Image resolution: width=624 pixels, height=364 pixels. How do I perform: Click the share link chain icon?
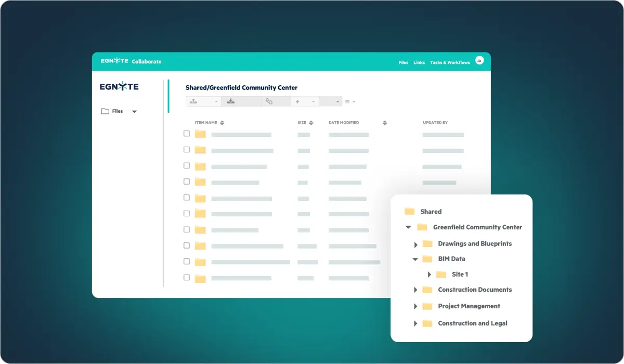269,101
